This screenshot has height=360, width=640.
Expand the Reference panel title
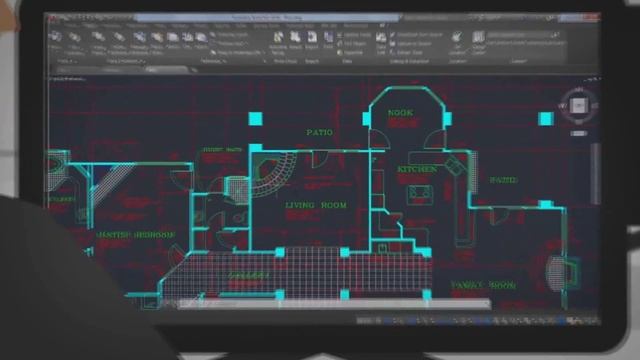213,61
